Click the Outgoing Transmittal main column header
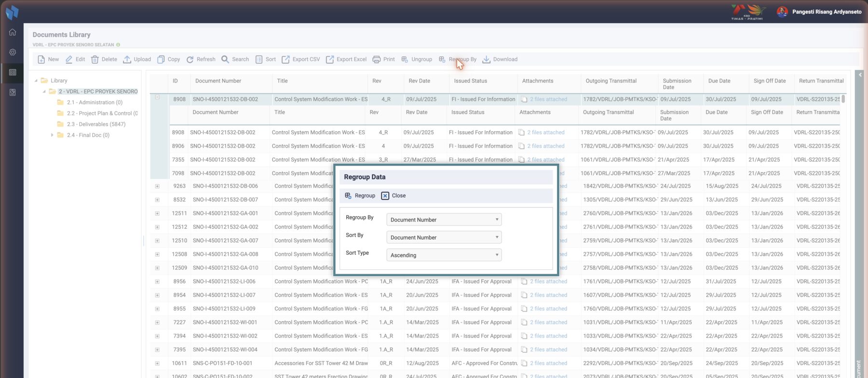868x378 pixels. [x=611, y=81]
